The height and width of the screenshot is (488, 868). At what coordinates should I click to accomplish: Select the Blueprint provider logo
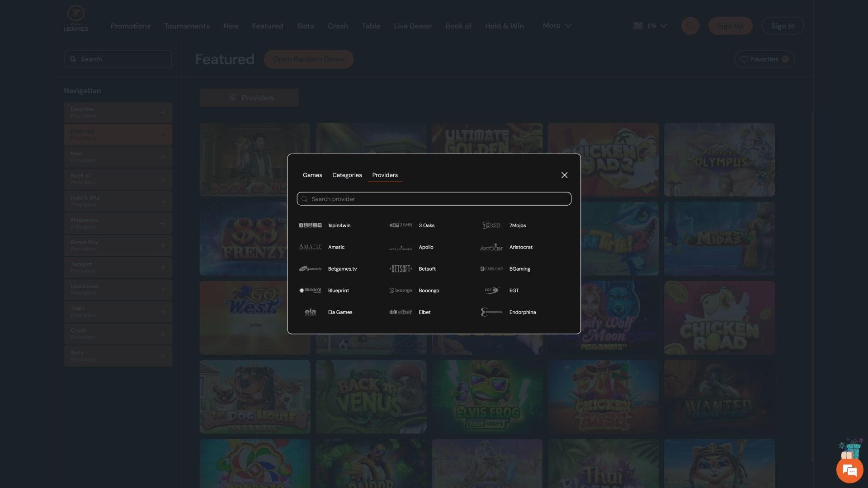point(310,291)
